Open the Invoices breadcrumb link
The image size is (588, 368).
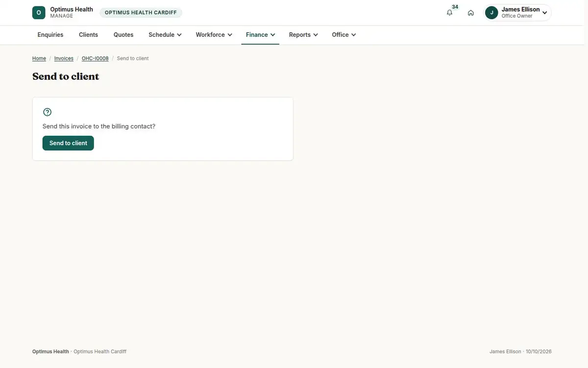point(64,58)
